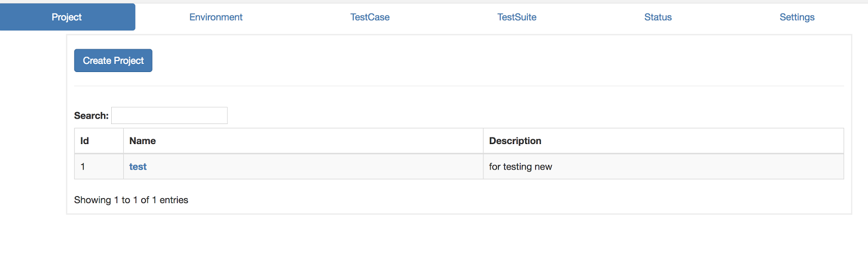Select the 'for testing new' description cell
The width and height of the screenshot is (868, 280).
(520, 167)
